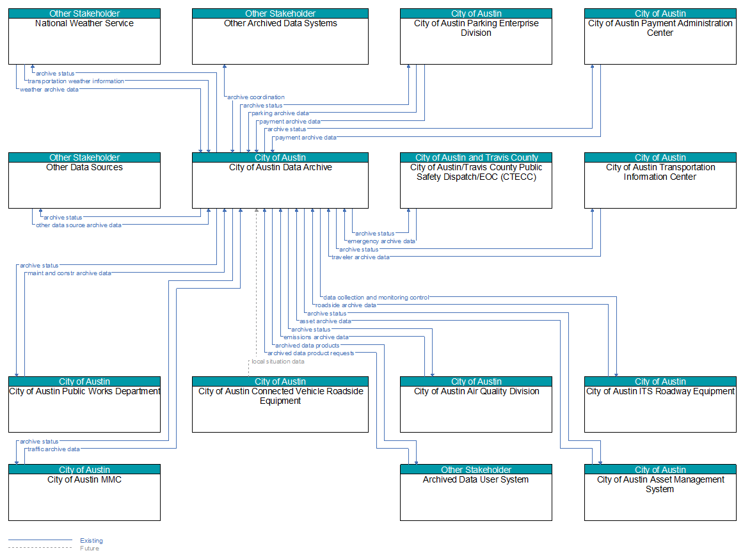Select the Public Safety Dispatch/EOC (CTECC) box
This screenshot has height=560, width=743.
[475, 180]
